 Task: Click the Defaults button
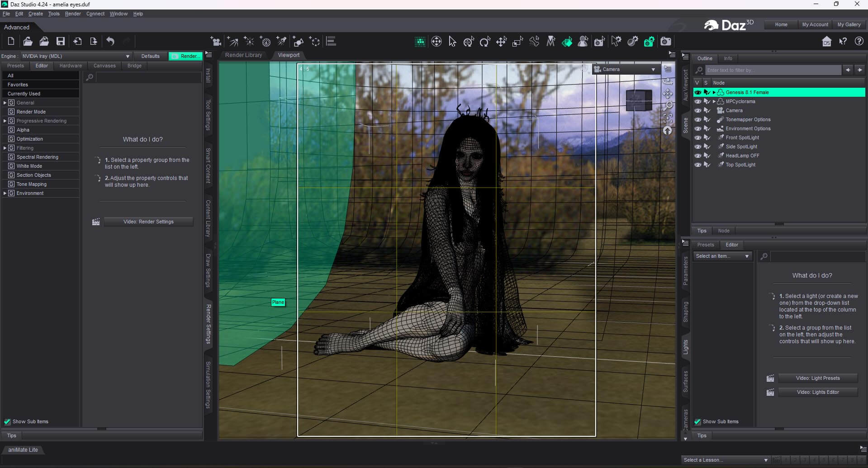coord(150,56)
